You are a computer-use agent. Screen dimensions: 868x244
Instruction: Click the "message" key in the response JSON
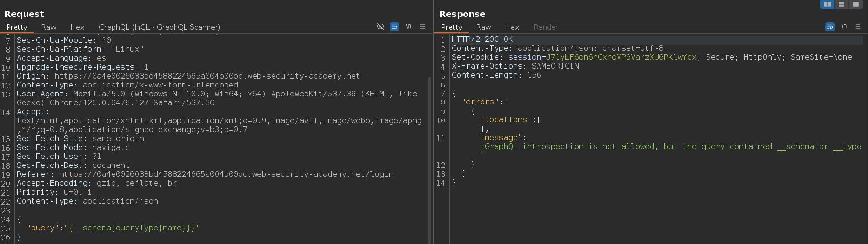click(x=501, y=138)
